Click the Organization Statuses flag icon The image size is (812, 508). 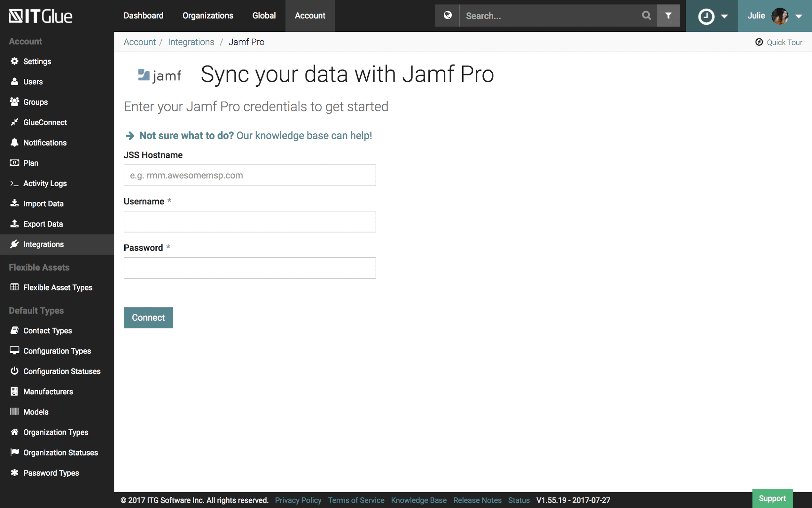(x=14, y=452)
